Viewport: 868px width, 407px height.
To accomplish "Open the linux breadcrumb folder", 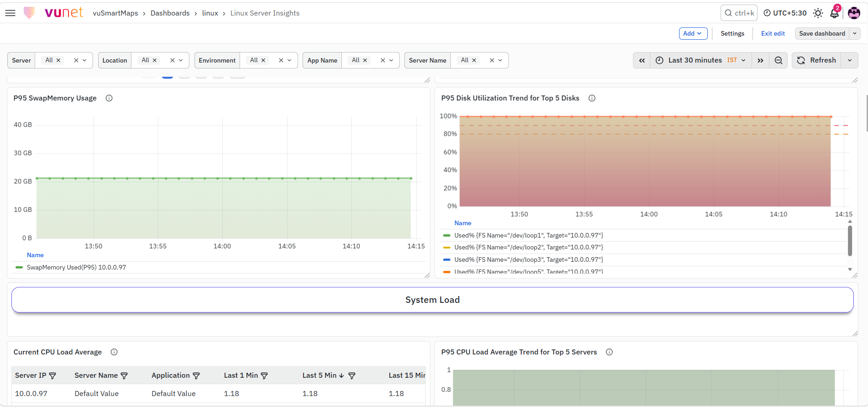I will click(210, 13).
